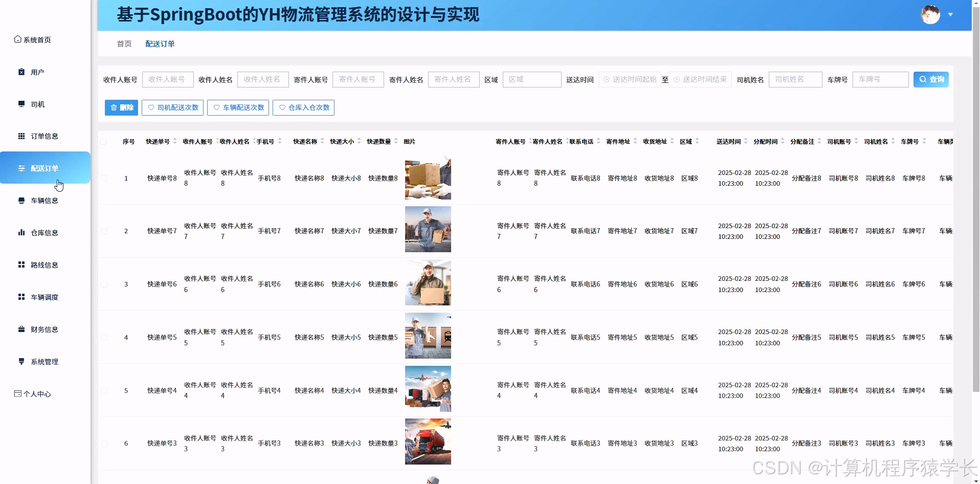The height and width of the screenshot is (484, 980).
Task: Open the 用户 section via its sidebar icon
Action: tap(21, 72)
